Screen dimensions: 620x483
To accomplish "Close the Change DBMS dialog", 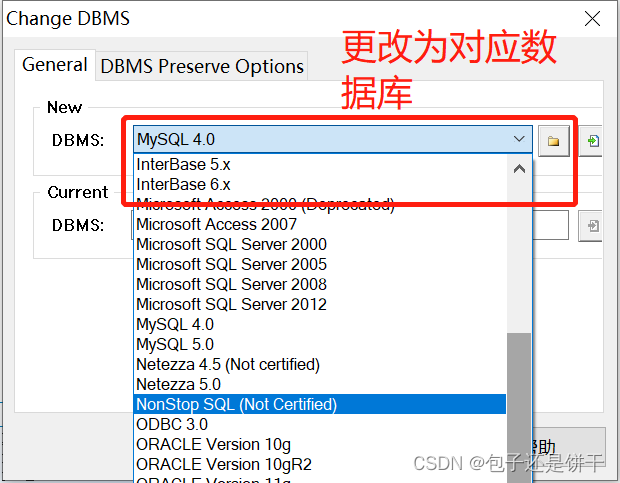I will pos(592,19).
